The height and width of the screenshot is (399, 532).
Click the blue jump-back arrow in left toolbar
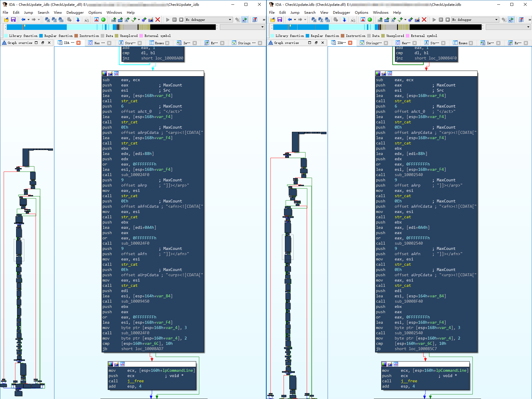tap(23, 20)
